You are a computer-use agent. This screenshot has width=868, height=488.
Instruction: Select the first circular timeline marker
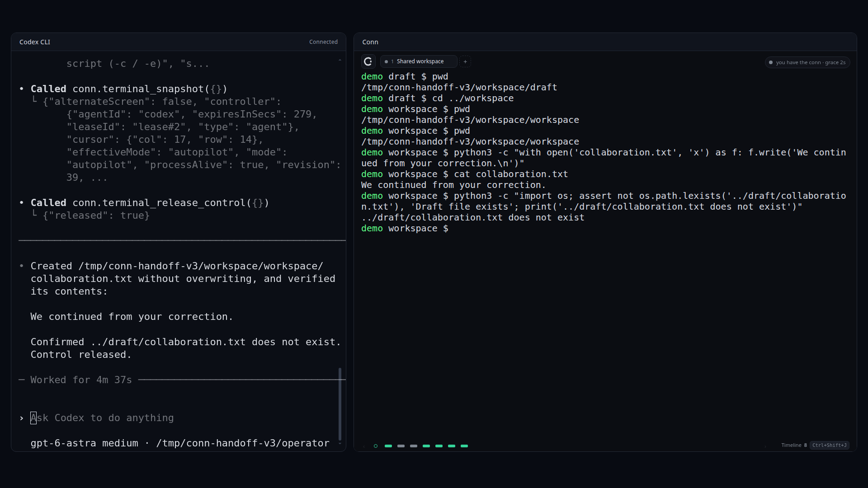[x=376, y=446]
